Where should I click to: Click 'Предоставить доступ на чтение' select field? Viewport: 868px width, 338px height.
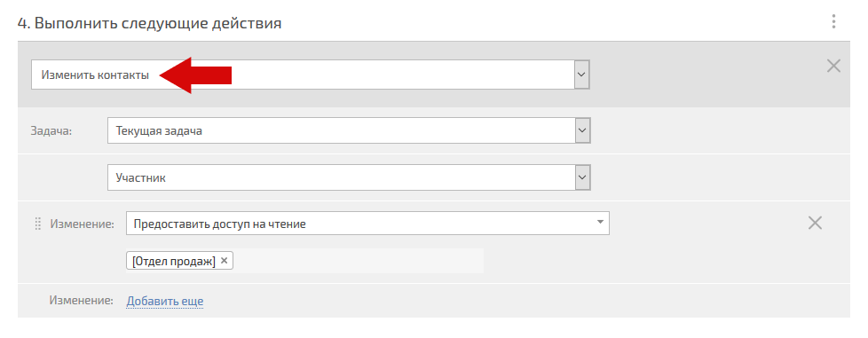pyautogui.click(x=367, y=224)
